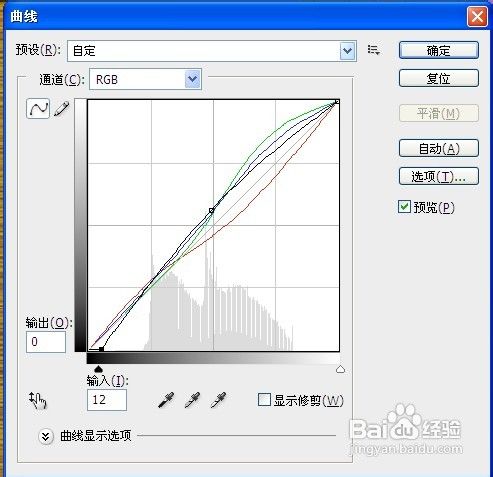Open the preset options menu icon
Image resolution: width=493 pixels, height=477 pixels.
[x=374, y=50]
